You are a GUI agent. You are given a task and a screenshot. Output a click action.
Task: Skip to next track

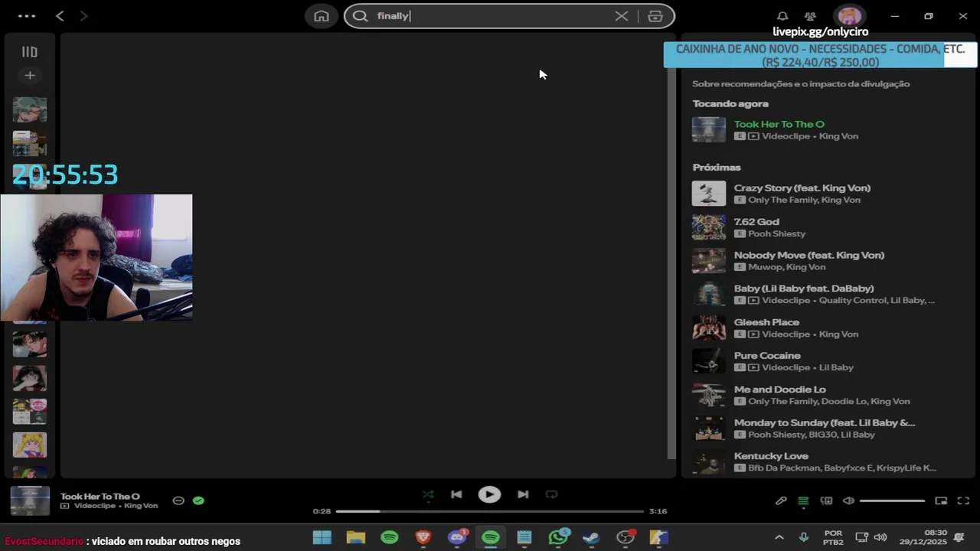(523, 494)
